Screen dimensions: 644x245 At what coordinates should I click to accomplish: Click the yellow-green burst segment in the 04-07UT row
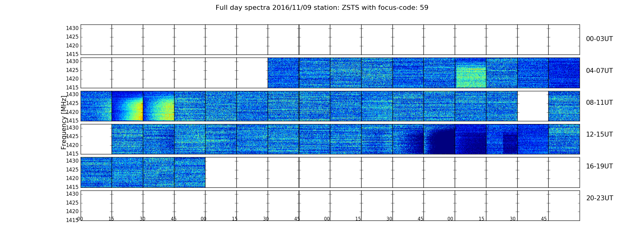tap(470, 73)
